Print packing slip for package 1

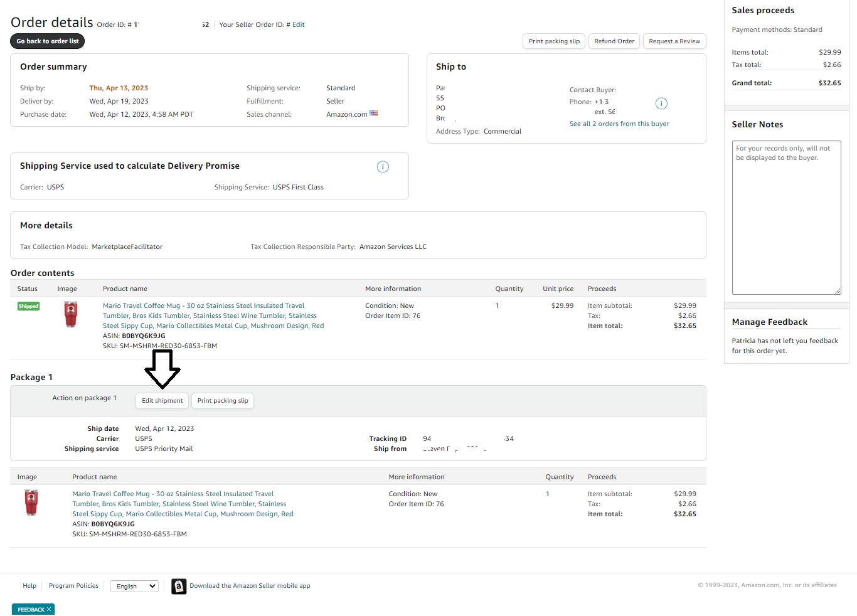coord(223,401)
